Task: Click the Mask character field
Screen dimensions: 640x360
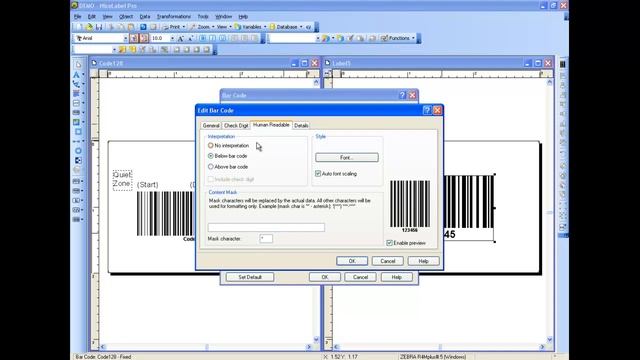Action: coord(266,239)
